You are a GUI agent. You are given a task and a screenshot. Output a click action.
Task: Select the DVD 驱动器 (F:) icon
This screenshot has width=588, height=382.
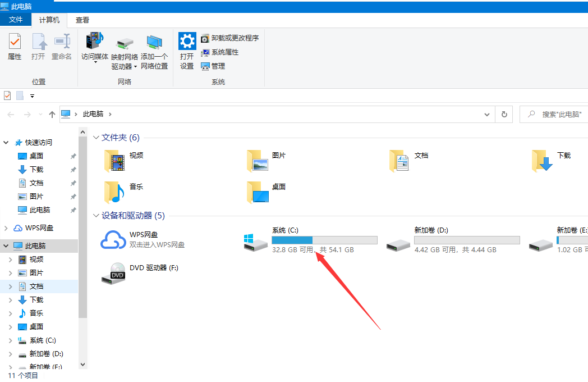114,274
